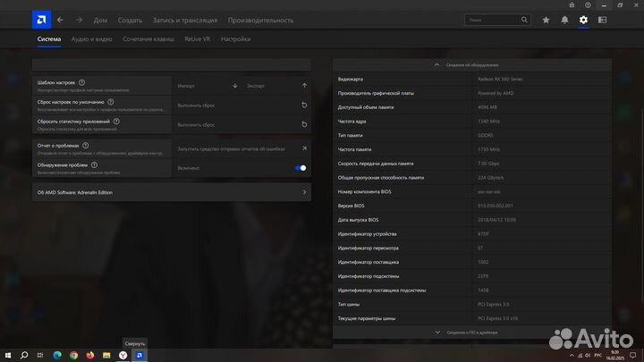Viewport: 644px width, 362px height.
Task: Click Radeon RX 580 Series value
Action: tap(500, 79)
